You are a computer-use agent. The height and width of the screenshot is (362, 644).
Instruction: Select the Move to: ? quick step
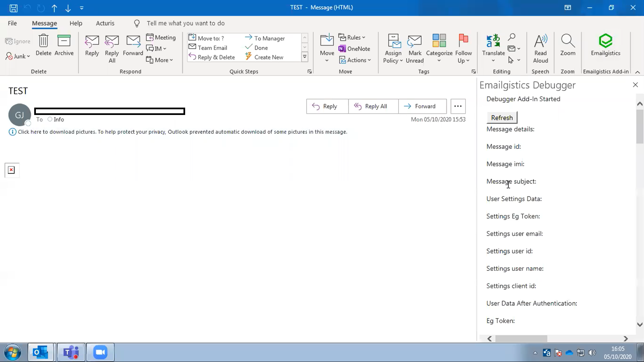tap(207, 38)
